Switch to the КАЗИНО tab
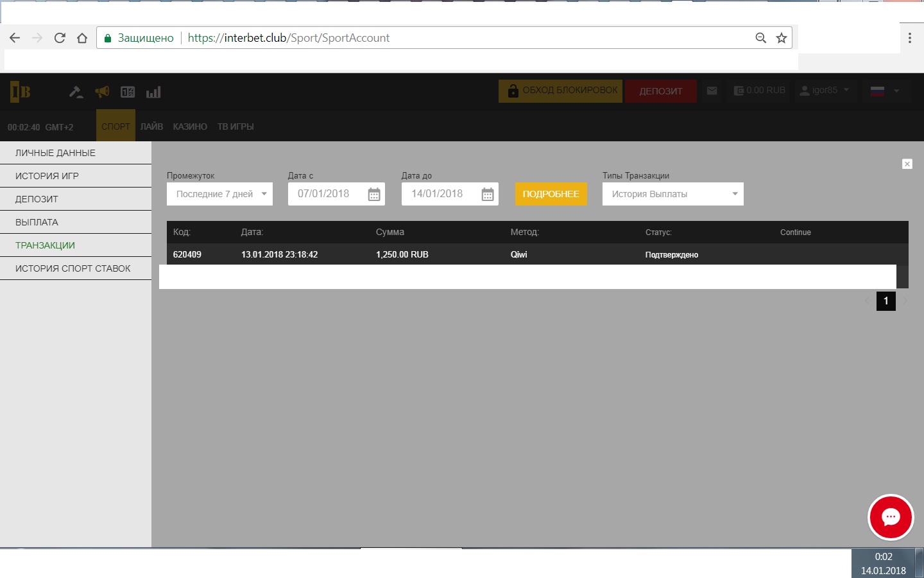The width and height of the screenshot is (924, 578). (190, 127)
